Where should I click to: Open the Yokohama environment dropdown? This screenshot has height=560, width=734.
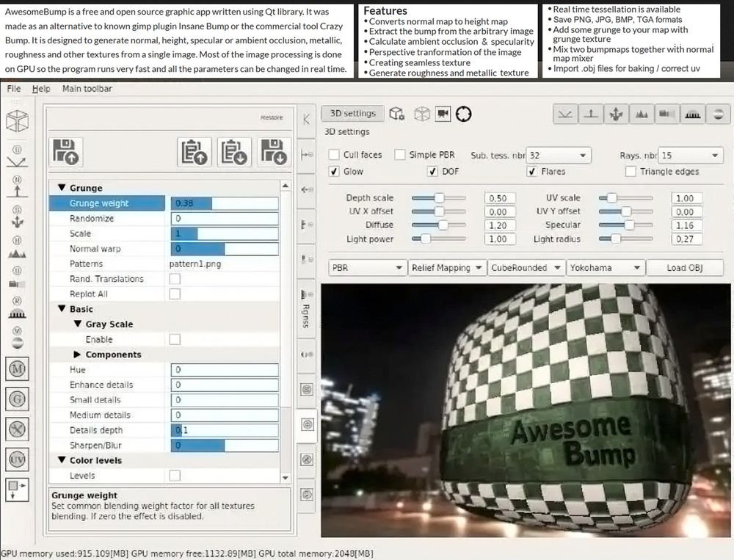pyautogui.click(x=606, y=268)
